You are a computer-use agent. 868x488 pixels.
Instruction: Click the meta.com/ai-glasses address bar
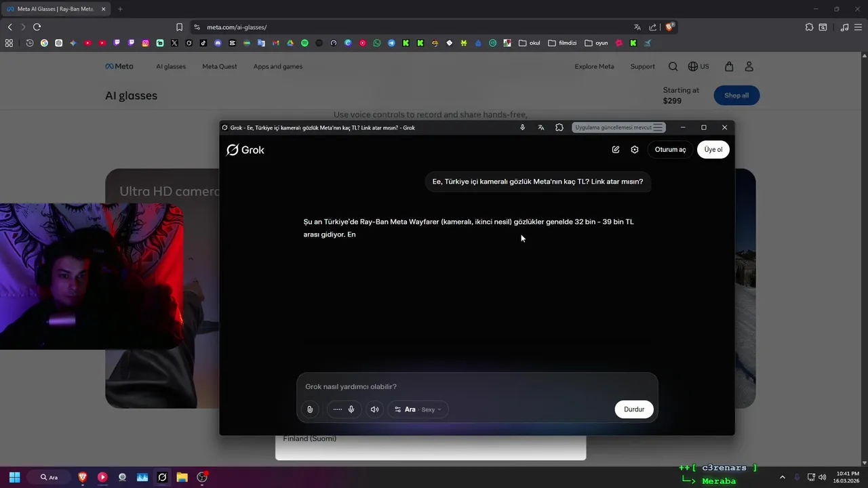(407, 27)
